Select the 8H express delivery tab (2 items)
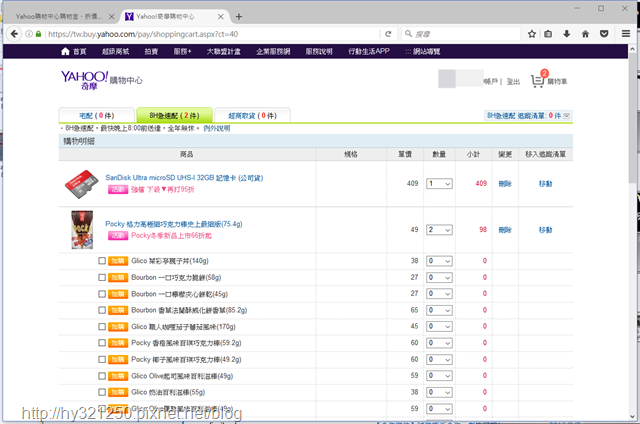 (174, 115)
